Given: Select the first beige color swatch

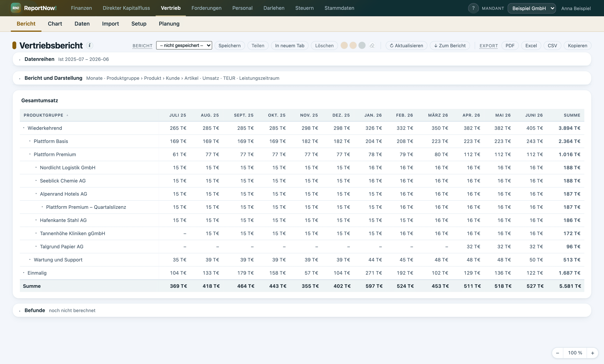Looking at the screenshot, I should point(344,45).
